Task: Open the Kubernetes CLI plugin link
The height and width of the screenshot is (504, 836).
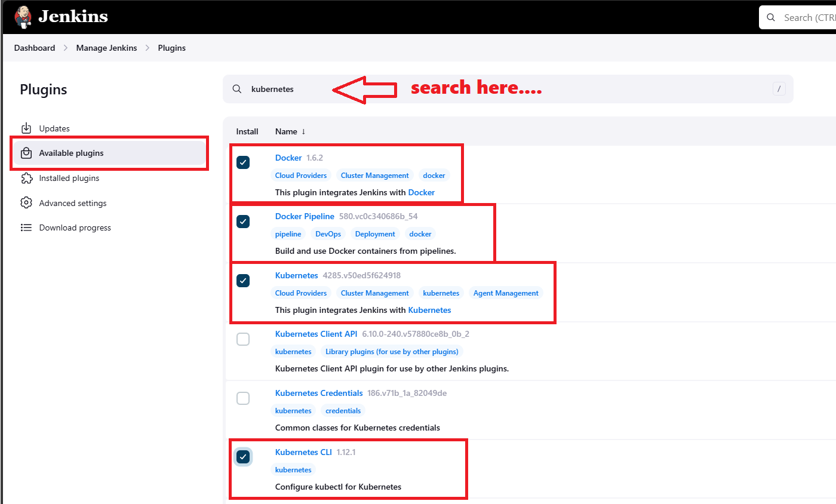Action: pyautogui.click(x=303, y=452)
